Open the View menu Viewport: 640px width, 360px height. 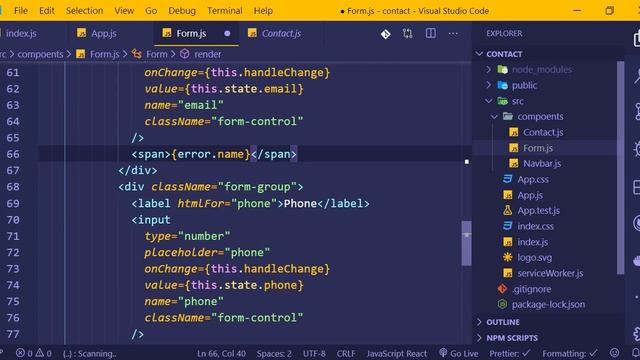pos(124,11)
